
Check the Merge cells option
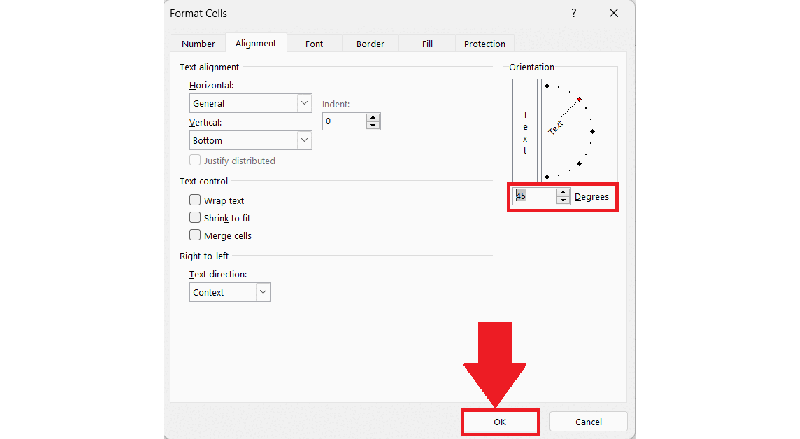[x=195, y=235]
